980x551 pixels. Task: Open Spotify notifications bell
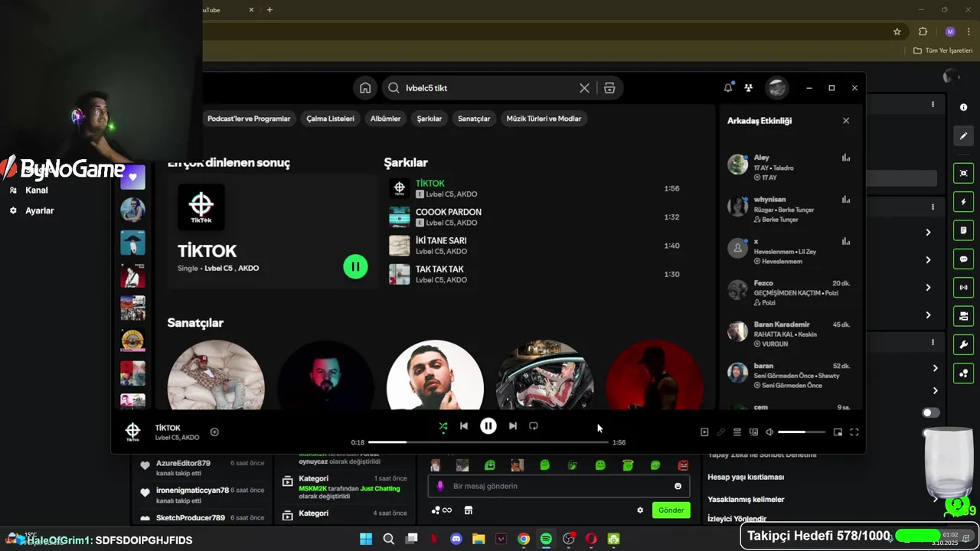[728, 88]
